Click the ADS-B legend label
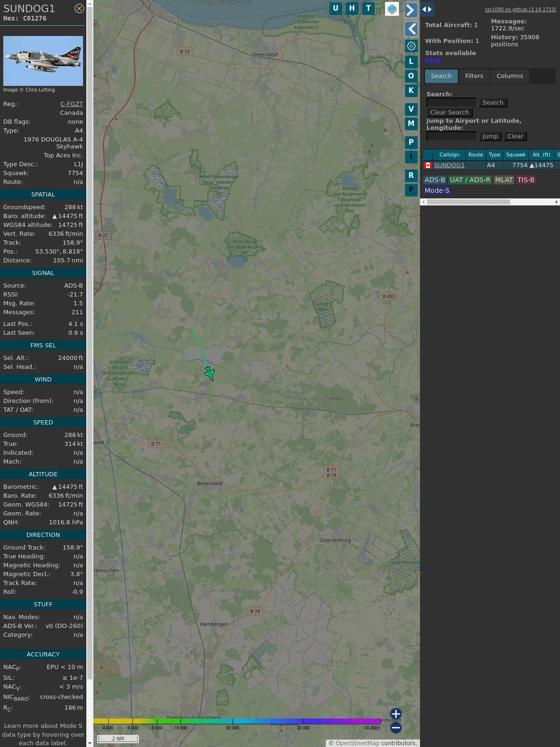Screen dimensions: 560x747 click(x=435, y=180)
